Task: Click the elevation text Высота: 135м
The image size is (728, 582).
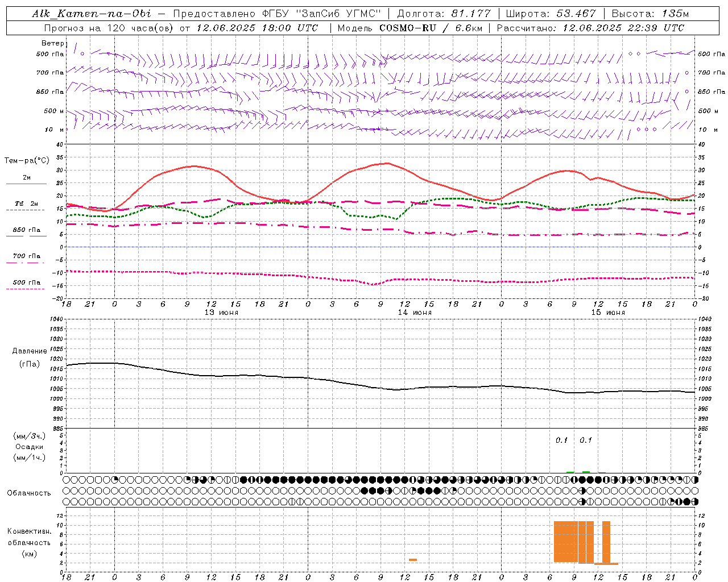Action: [x=650, y=14]
